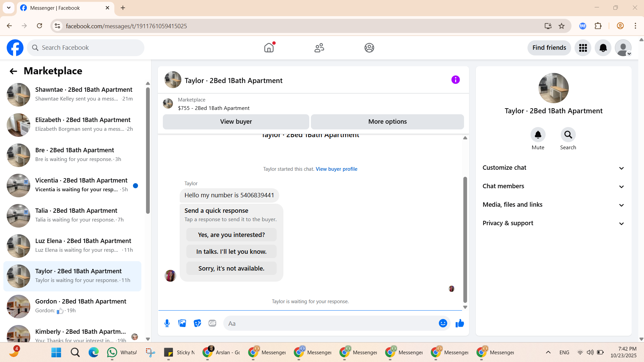Open the $755 - 2Bed 1Bath Apartment listing
The height and width of the screenshot is (362, 644).
tap(214, 108)
